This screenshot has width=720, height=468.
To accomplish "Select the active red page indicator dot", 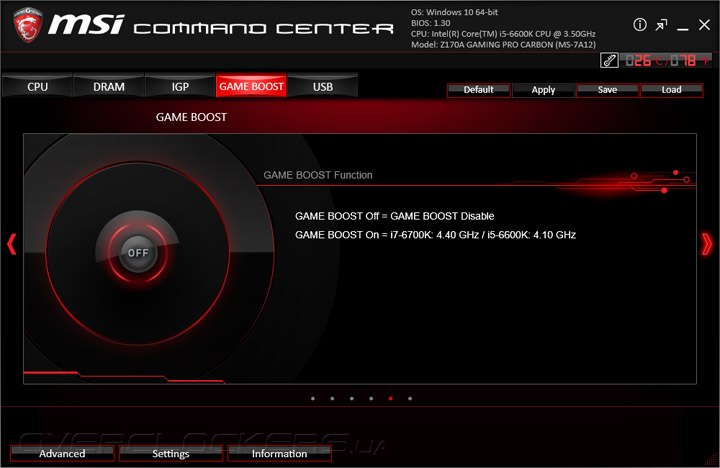I will tap(390, 399).
